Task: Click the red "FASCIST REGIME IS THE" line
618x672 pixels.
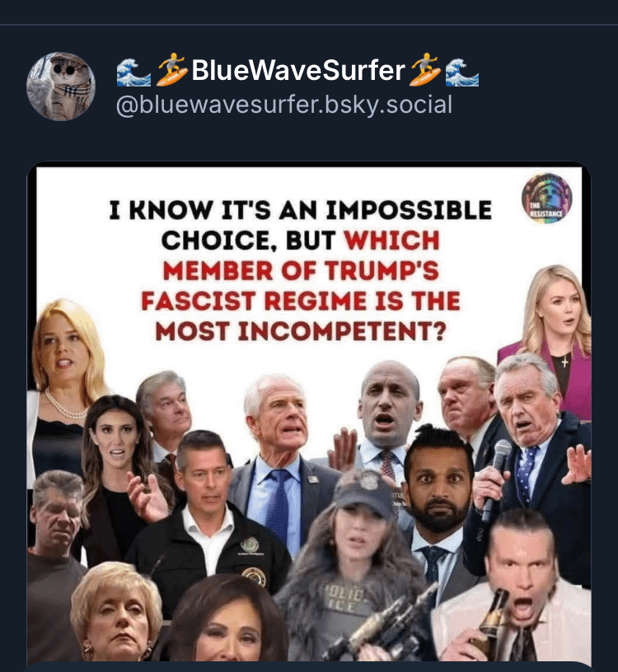Action: 301,301
